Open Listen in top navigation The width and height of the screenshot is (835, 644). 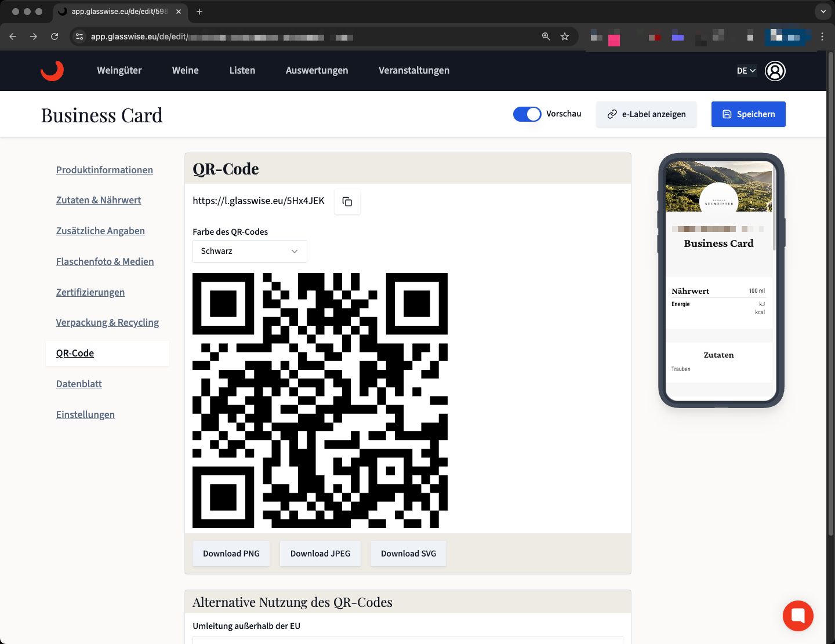tap(242, 70)
